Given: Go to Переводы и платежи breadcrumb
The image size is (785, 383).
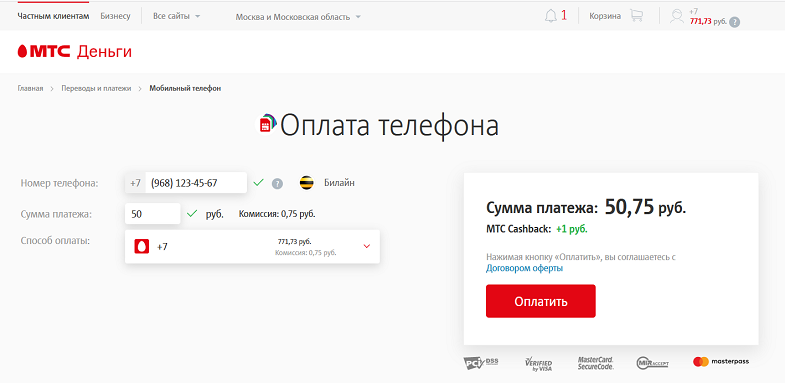Looking at the screenshot, I should click(96, 89).
